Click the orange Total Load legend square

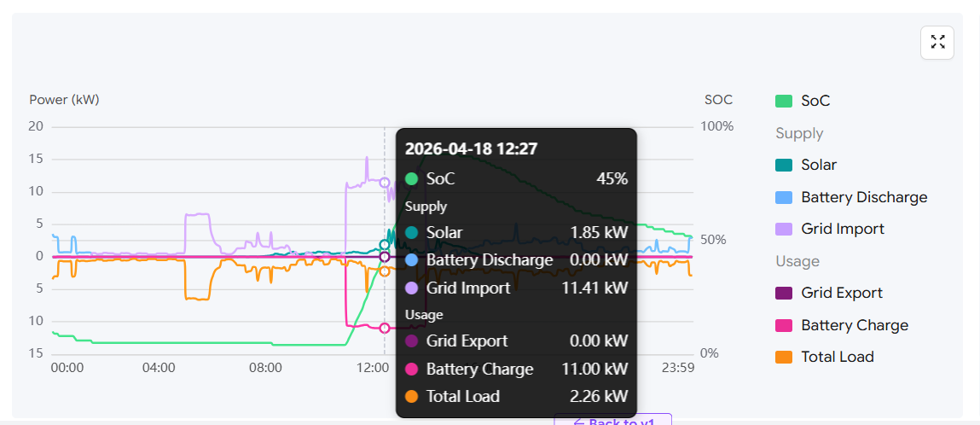point(784,357)
